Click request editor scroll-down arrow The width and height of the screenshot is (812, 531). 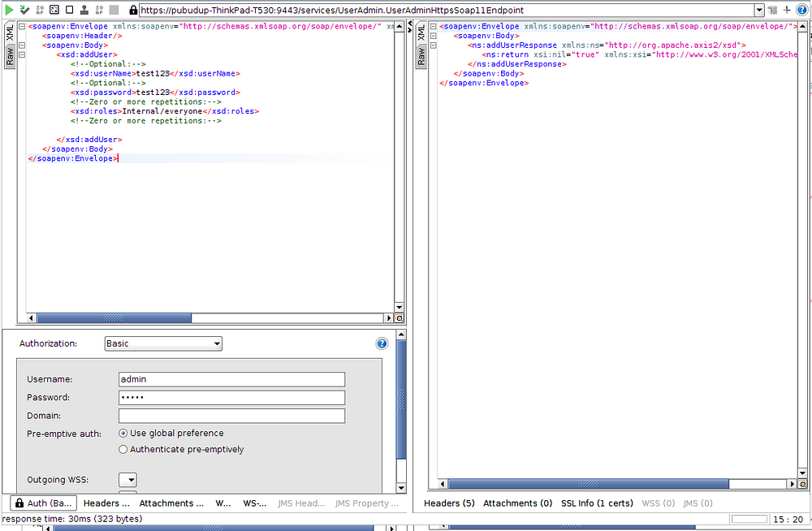400,307
